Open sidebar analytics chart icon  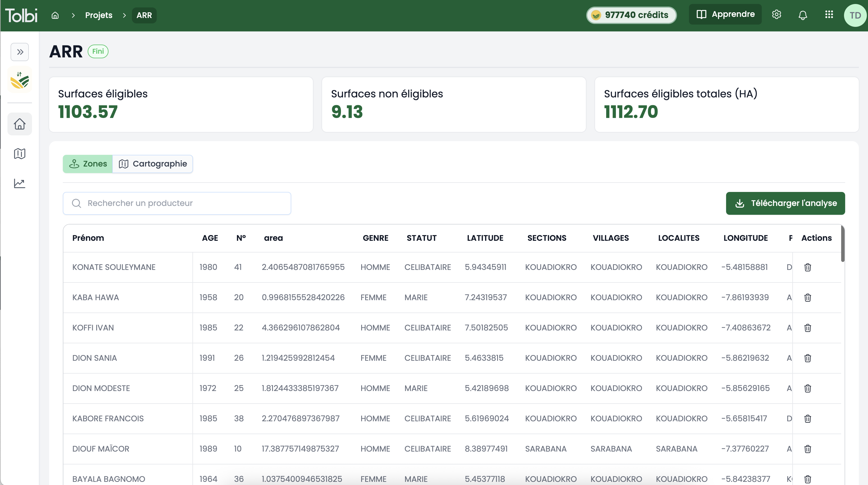click(19, 183)
